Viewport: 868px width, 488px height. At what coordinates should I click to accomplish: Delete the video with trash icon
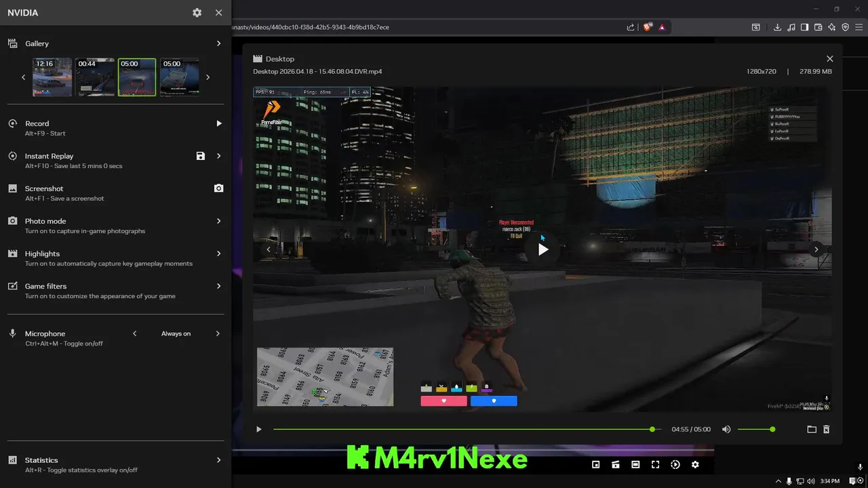[x=826, y=429]
